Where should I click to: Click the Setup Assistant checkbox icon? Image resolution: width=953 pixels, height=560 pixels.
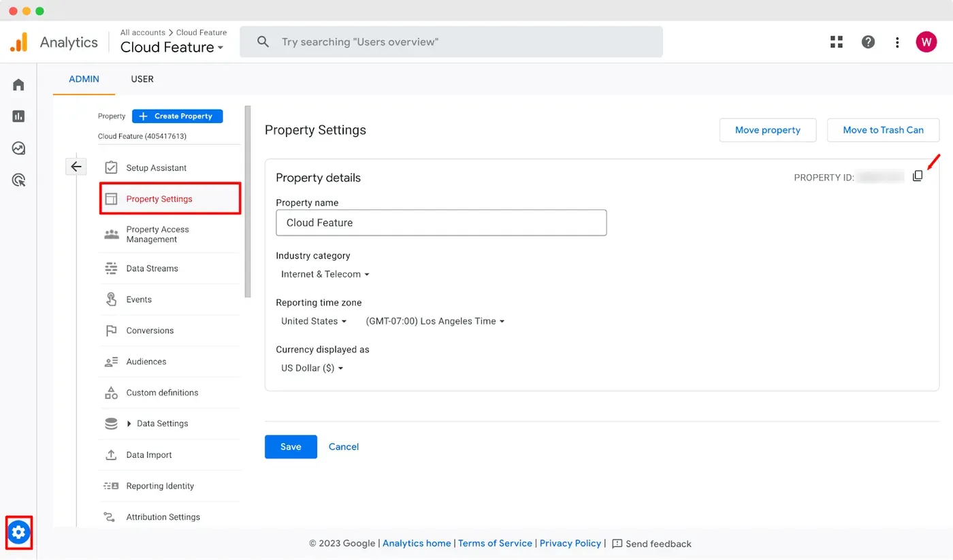(x=111, y=167)
